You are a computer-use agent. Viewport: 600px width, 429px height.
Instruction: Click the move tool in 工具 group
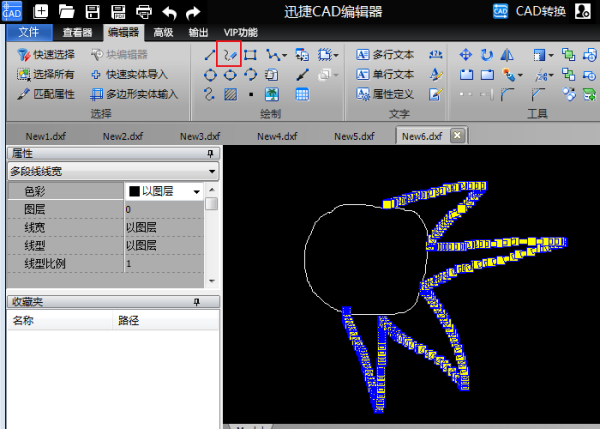point(467,54)
